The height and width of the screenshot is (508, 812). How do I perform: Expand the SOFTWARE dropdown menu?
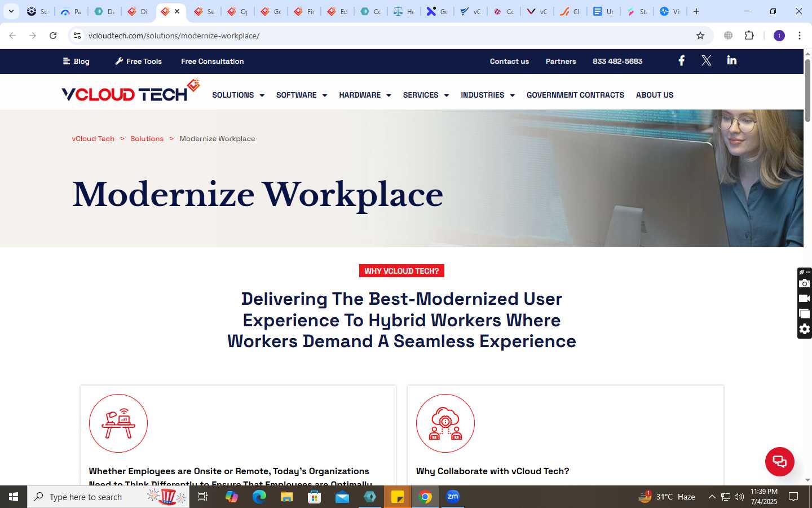[x=302, y=95]
